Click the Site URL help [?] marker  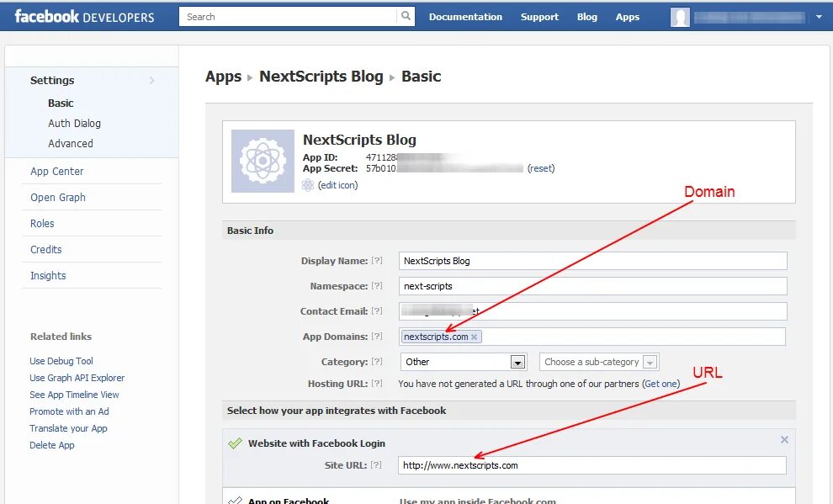[x=376, y=464]
